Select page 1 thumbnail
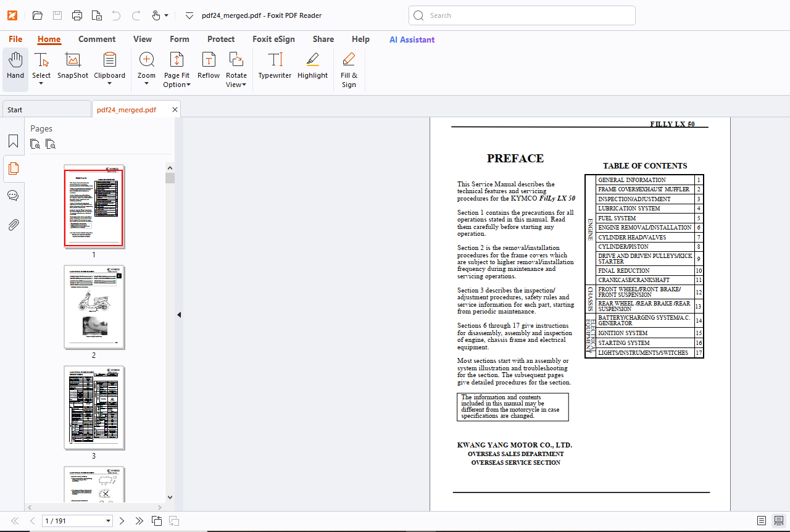The height and width of the screenshot is (532, 790). (x=94, y=208)
